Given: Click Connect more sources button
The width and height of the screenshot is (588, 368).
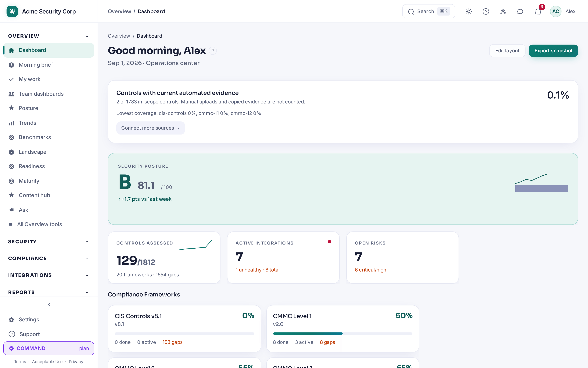Looking at the screenshot, I should pyautogui.click(x=150, y=128).
